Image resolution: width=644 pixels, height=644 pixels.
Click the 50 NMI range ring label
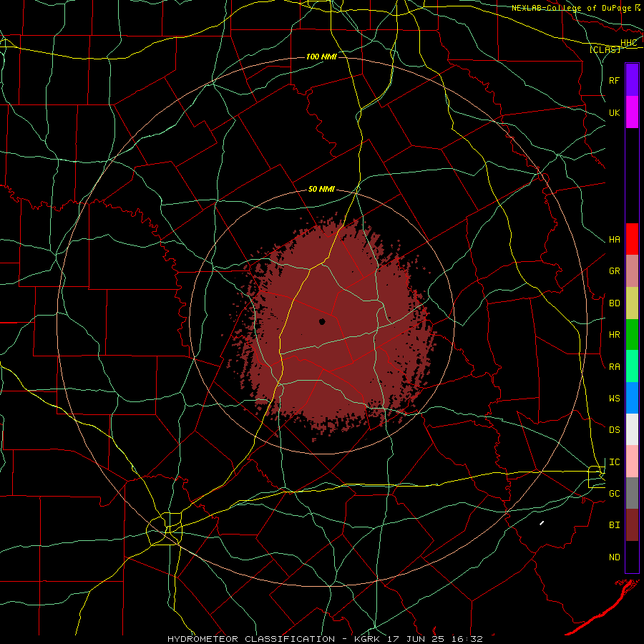pyautogui.click(x=321, y=189)
